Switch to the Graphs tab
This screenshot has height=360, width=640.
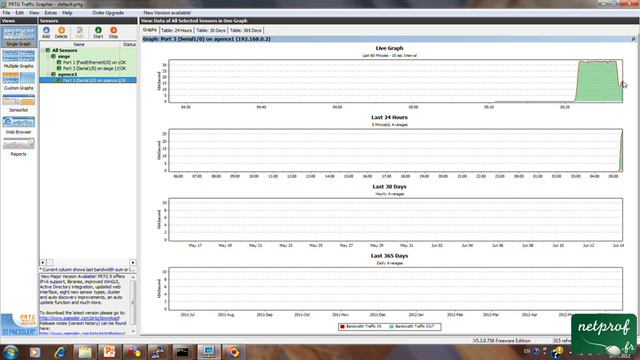150,30
